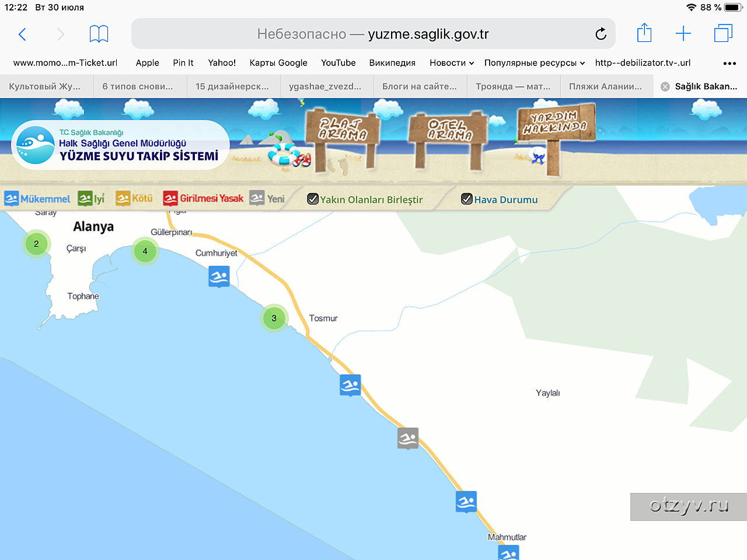The image size is (747, 560).
Task: Open cluster marker 4 near Güllerpınarı
Action: pos(145,251)
